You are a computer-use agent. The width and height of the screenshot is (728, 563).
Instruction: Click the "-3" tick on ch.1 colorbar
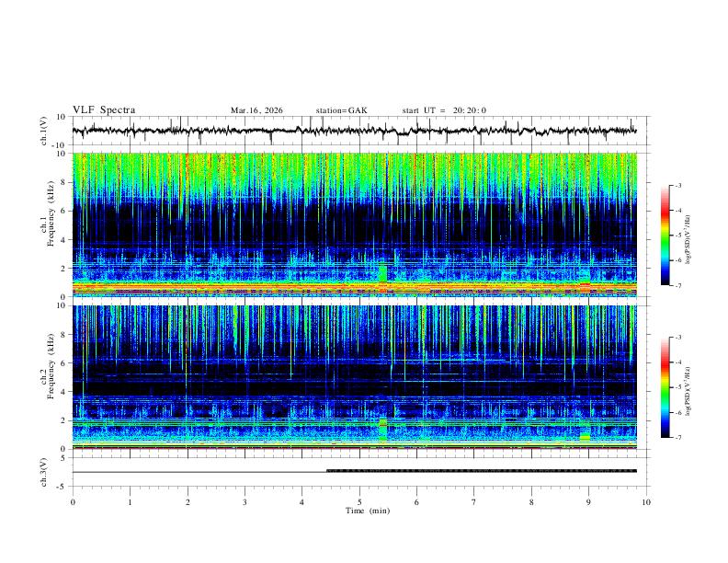click(x=677, y=185)
